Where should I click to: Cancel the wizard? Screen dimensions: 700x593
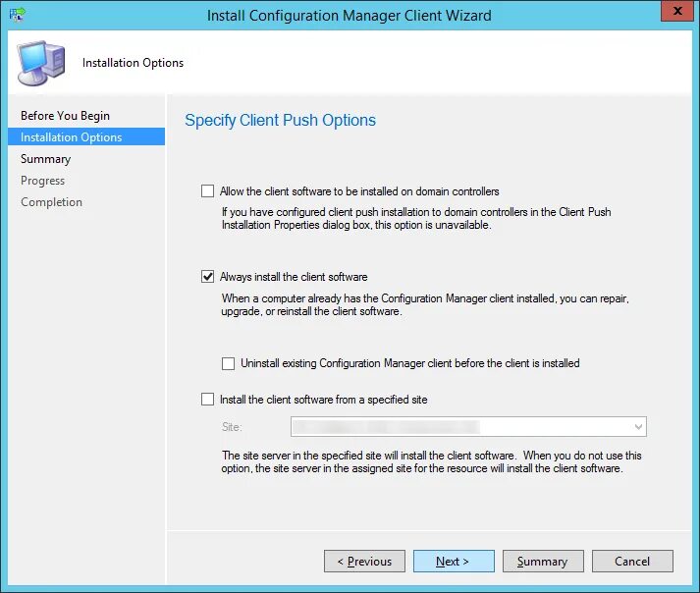632,561
